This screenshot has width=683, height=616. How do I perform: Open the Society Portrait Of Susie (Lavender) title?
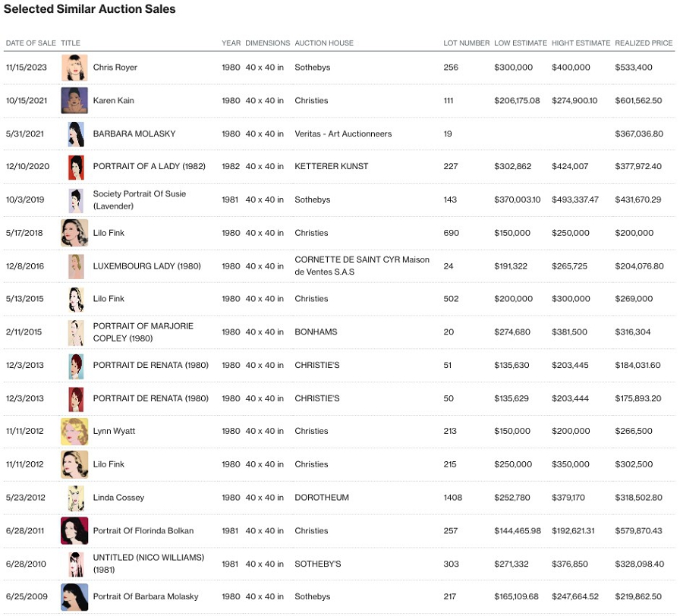(139, 200)
